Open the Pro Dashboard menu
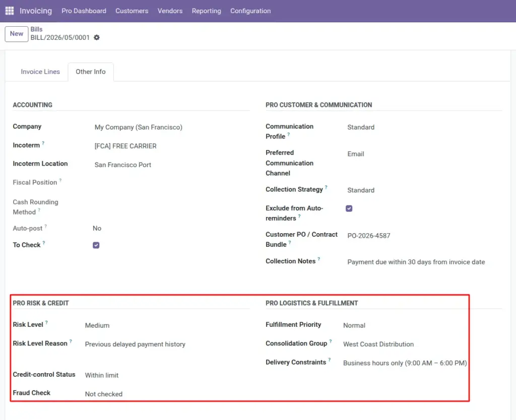Image resolution: width=516 pixels, height=420 pixels. click(84, 11)
